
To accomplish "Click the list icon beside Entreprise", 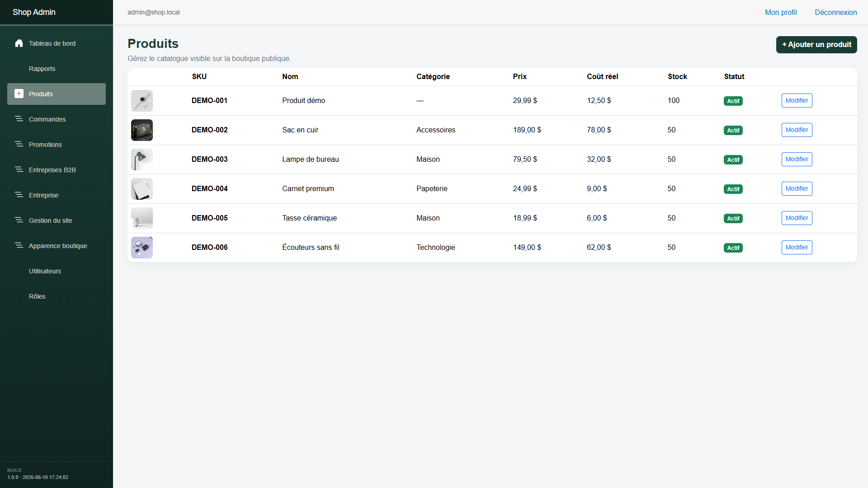I will tap(19, 195).
